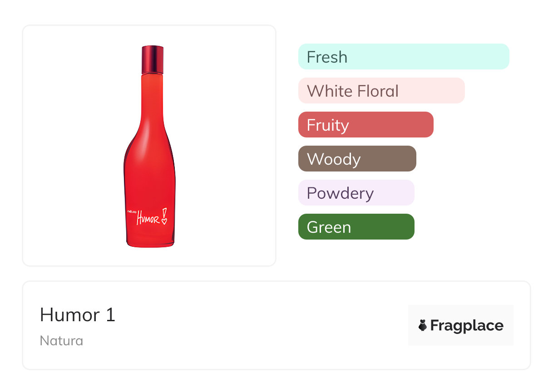Click the word Floral in the accord list
Viewport: 553px width, 392px height.
pyautogui.click(x=378, y=91)
